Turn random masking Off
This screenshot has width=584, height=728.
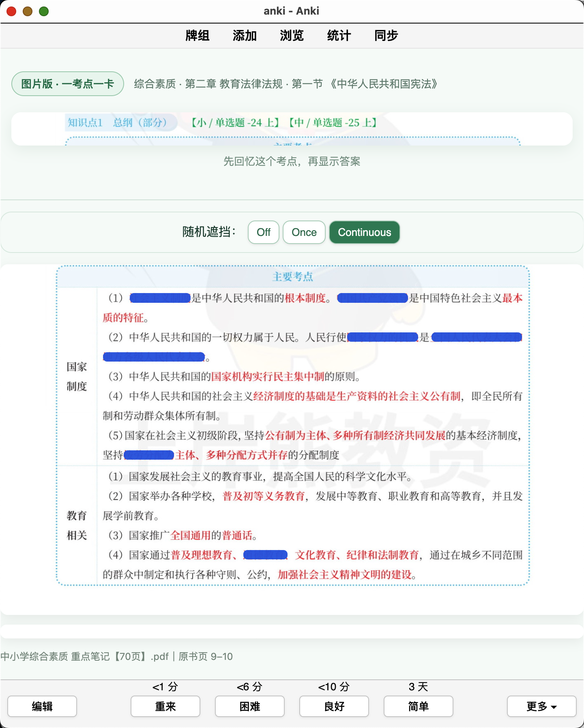[x=264, y=232]
